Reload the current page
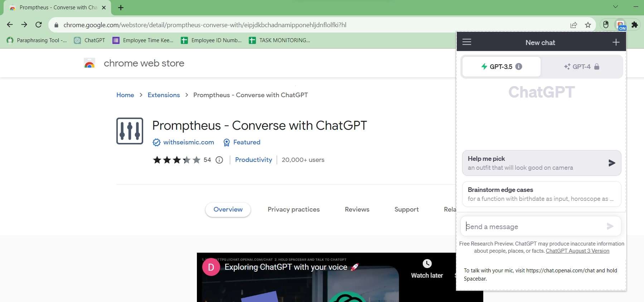 [x=39, y=25]
